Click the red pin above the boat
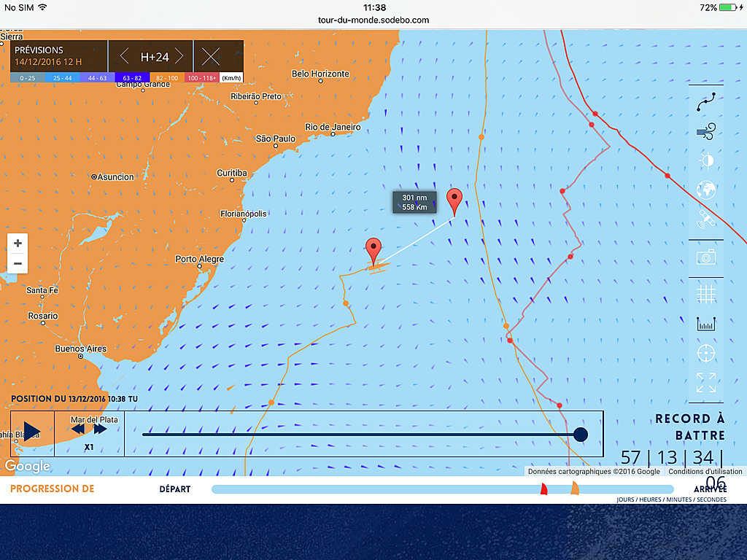747x560 pixels. coord(373,251)
